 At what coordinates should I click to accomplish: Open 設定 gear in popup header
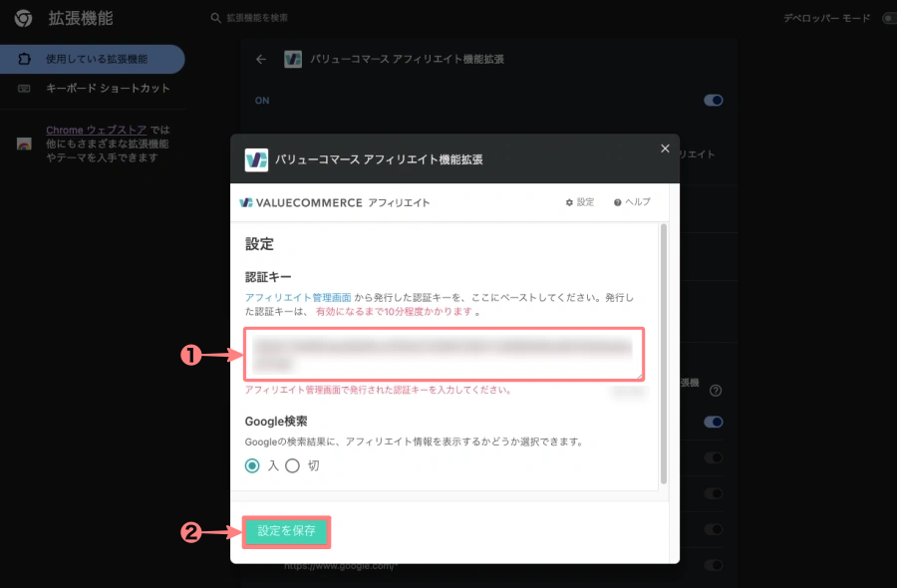pyautogui.click(x=580, y=202)
